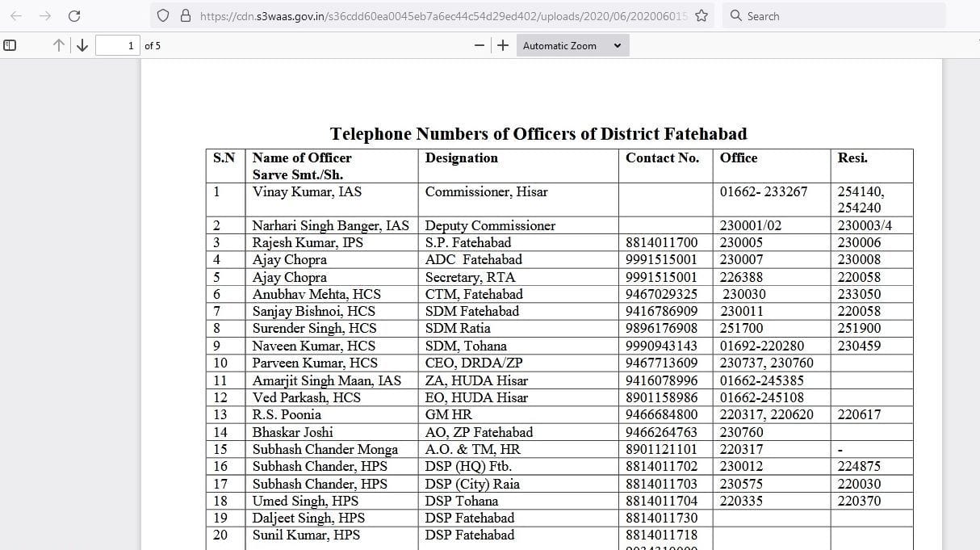Bookmark this page with the star
This screenshot has width=980, height=550.
pos(701,15)
